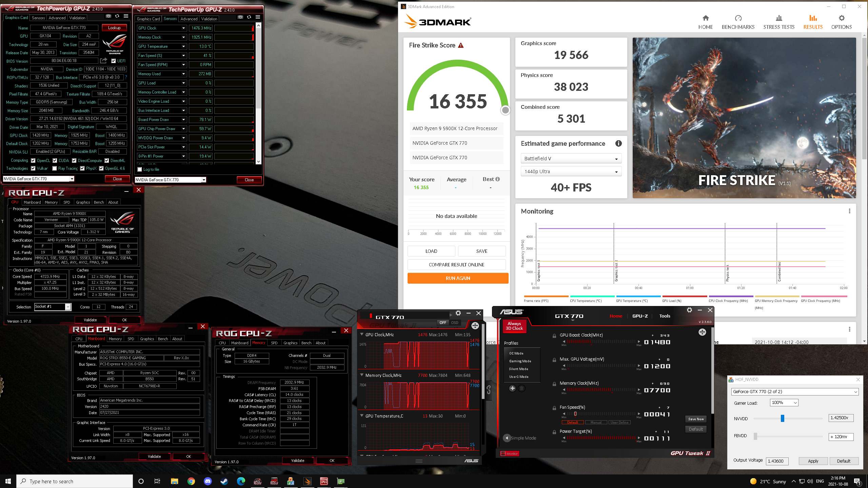
Task: Click the Always 3D Clock button
Action: [x=514, y=326]
